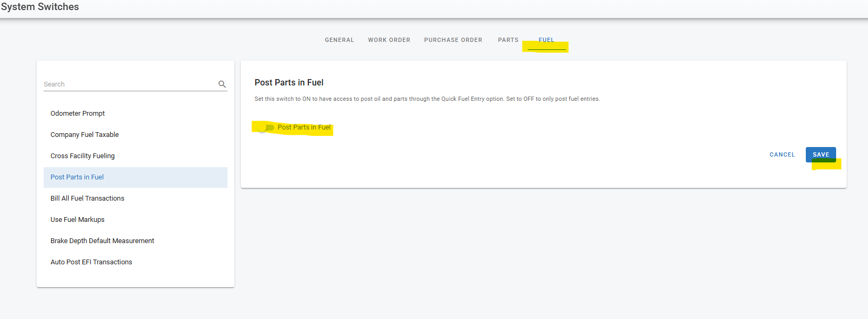Click the search magnifier icon
Image resolution: width=868 pixels, height=319 pixels.
222,84
